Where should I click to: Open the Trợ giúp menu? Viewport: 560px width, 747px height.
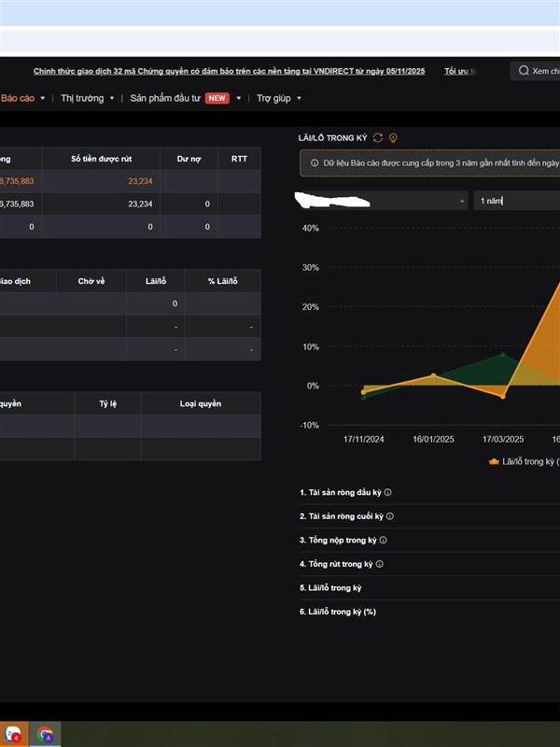pos(275,98)
